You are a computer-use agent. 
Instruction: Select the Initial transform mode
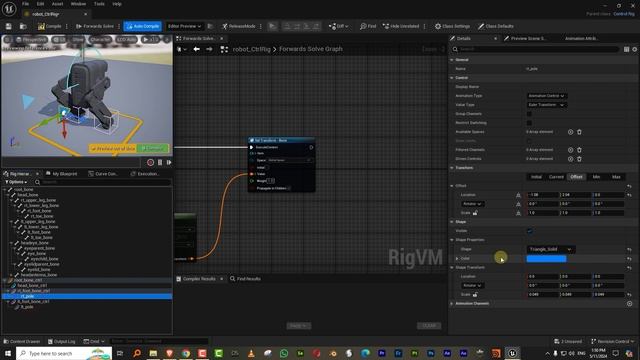pos(536,177)
